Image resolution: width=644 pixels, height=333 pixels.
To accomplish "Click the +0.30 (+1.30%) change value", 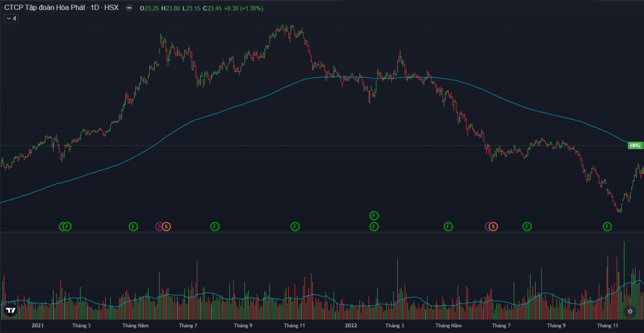I will point(244,8).
